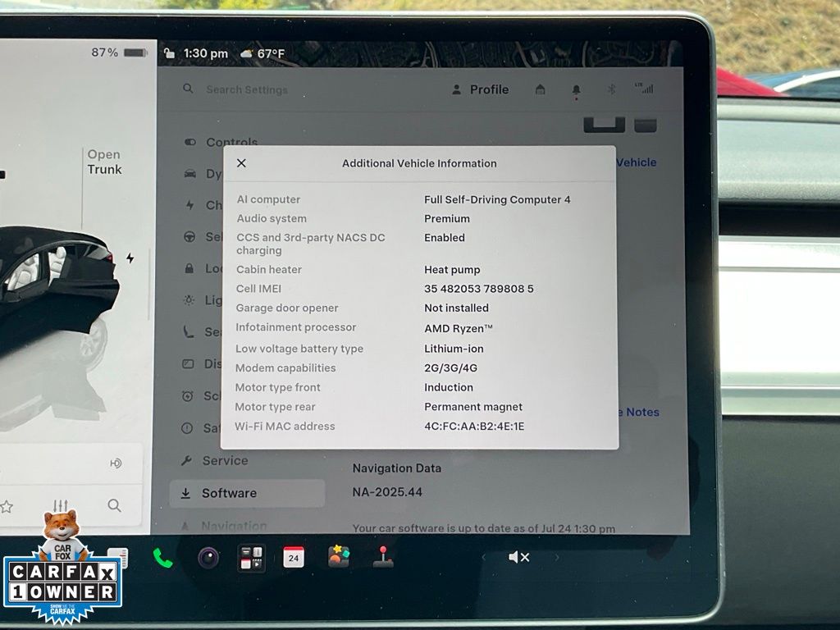Open the Profile menu
Viewport: 840px width, 630px height.
[481, 89]
